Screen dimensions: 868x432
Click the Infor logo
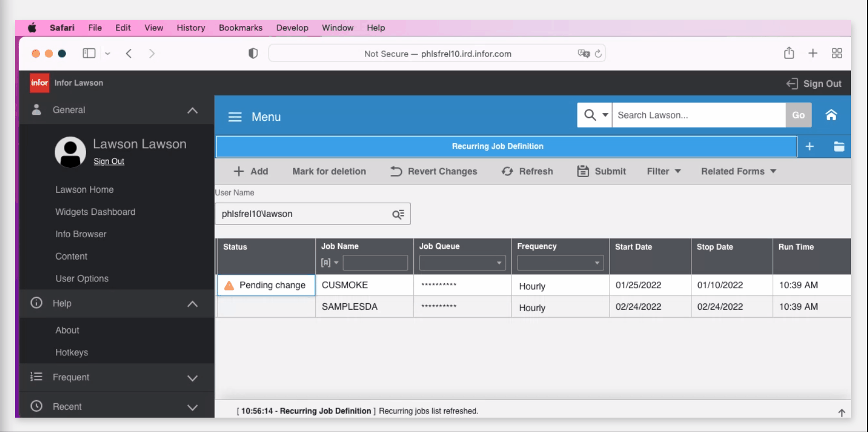click(39, 82)
